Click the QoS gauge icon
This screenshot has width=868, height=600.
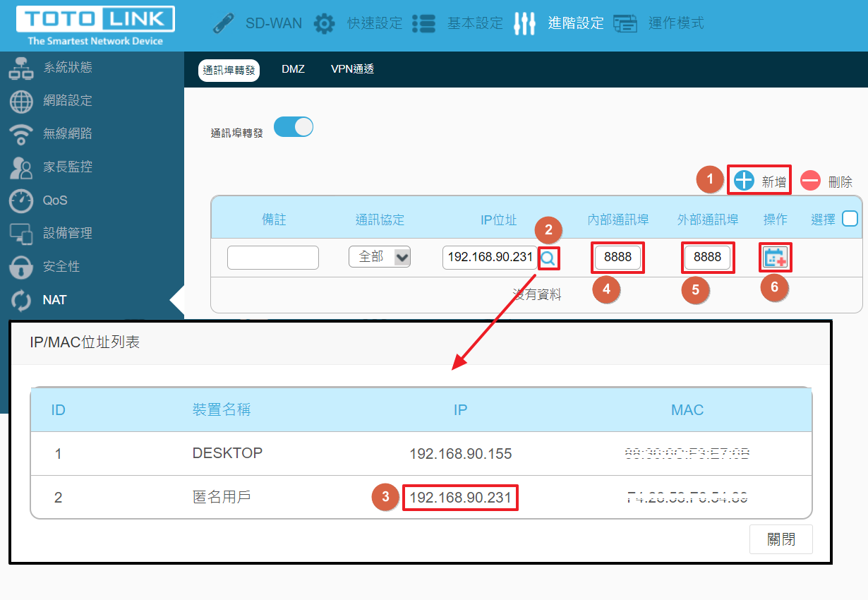(x=20, y=200)
